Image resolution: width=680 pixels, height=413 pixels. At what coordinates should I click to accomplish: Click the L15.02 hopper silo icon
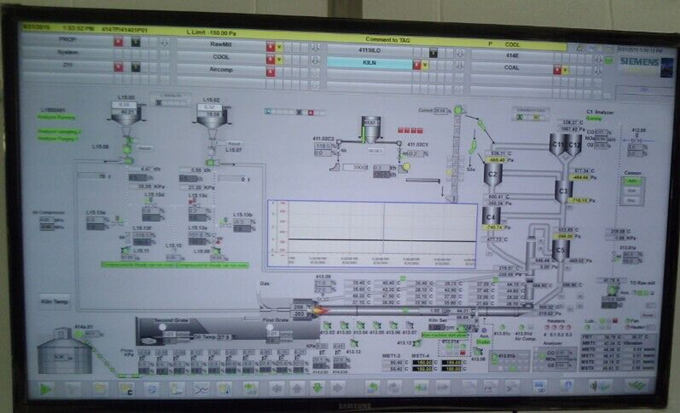click(211, 116)
